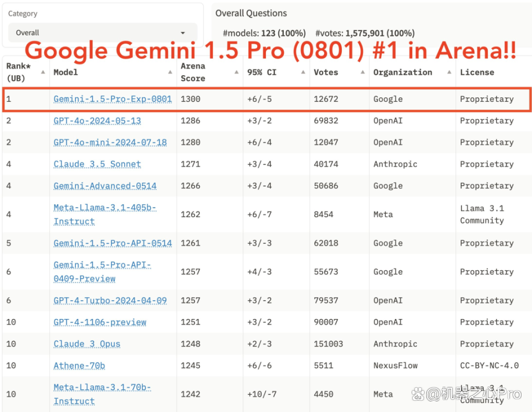Select the Arena Score value 1280
This screenshot has width=532, height=412.
coord(191,142)
